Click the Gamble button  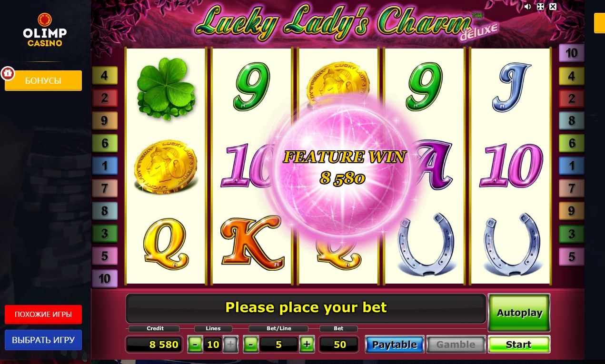click(x=456, y=344)
